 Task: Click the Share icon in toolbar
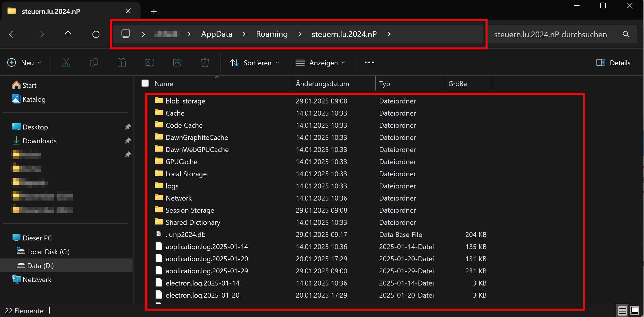point(177,63)
